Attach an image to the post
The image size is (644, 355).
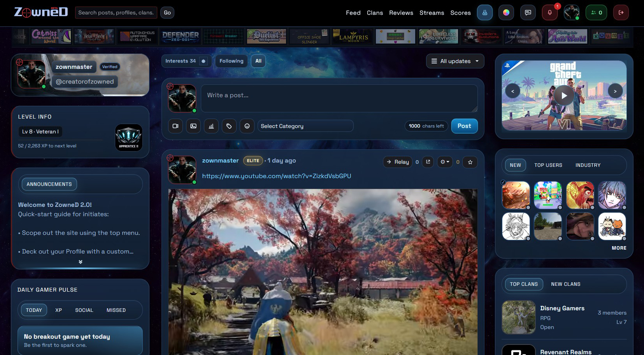click(x=193, y=126)
